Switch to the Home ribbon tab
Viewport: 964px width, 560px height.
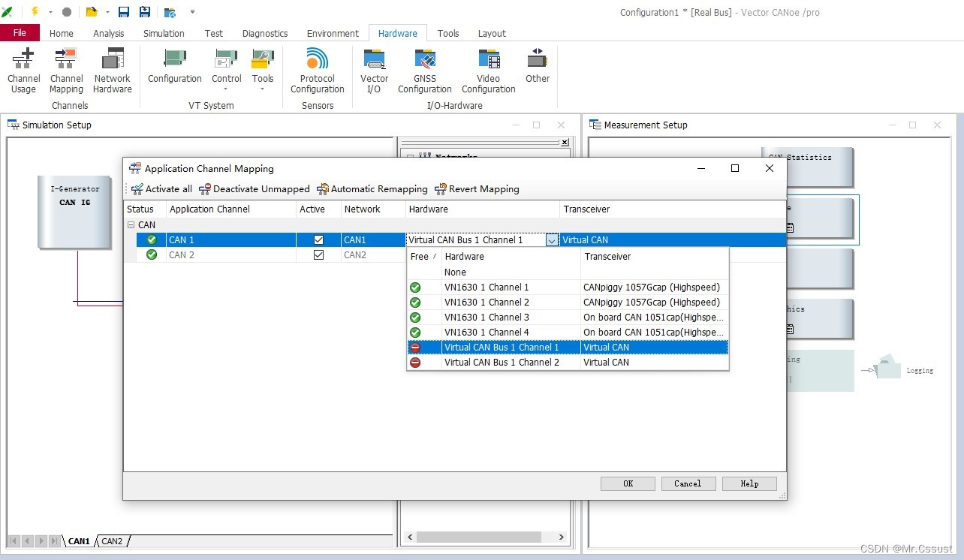(62, 33)
